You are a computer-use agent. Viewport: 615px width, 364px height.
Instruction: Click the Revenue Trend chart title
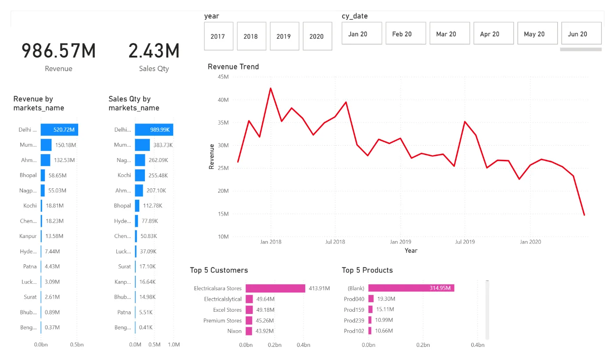(x=233, y=67)
